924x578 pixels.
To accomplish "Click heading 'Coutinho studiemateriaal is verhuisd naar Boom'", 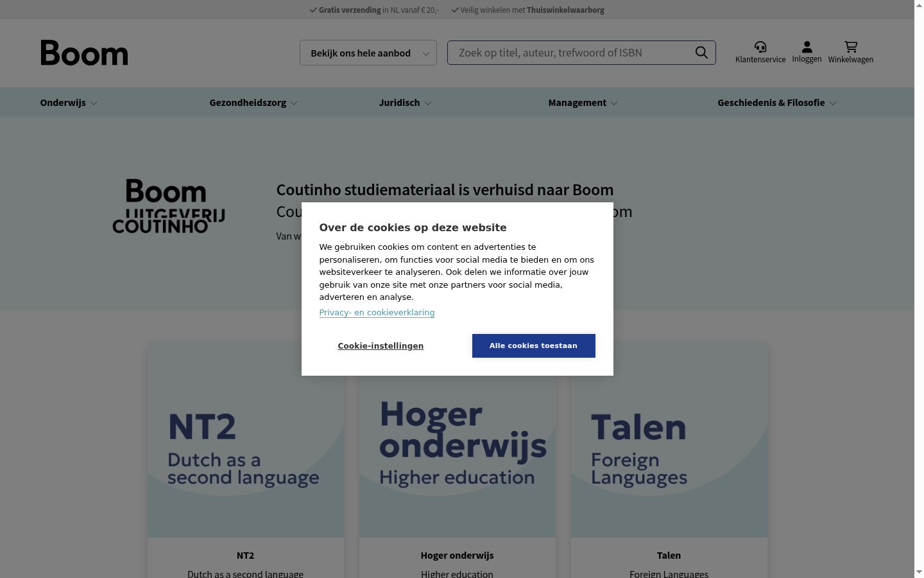I will (x=445, y=190).
